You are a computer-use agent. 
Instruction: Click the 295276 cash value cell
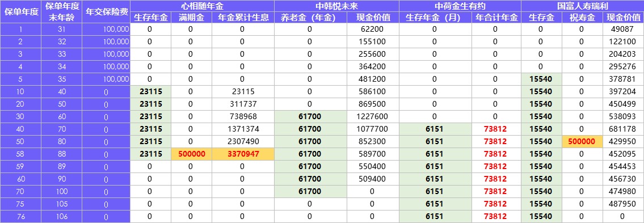tap(622, 66)
